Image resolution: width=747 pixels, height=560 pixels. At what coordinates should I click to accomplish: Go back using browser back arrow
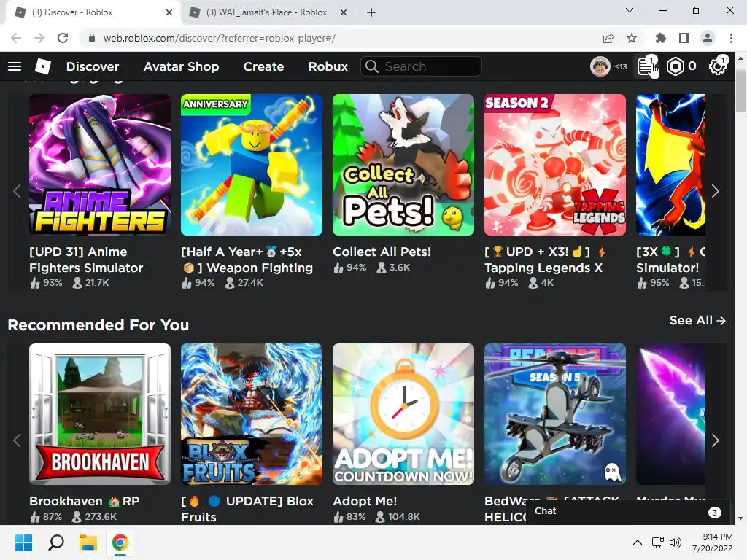point(16,38)
